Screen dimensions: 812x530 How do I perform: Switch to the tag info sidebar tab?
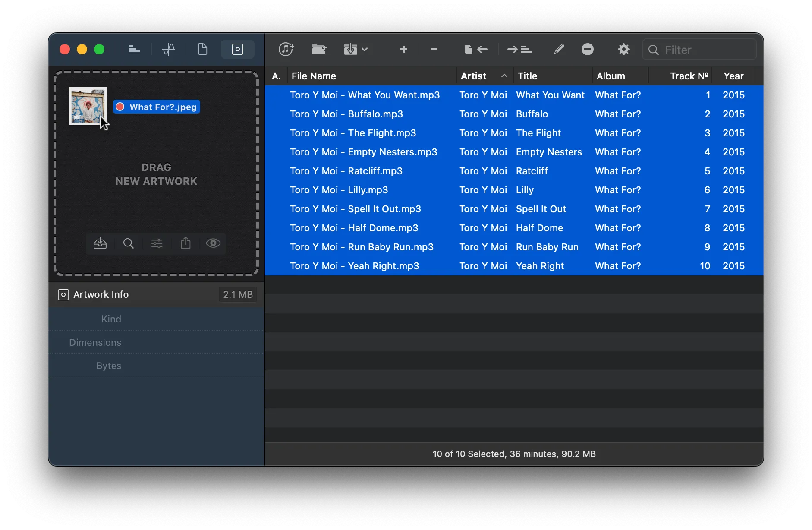(x=134, y=49)
